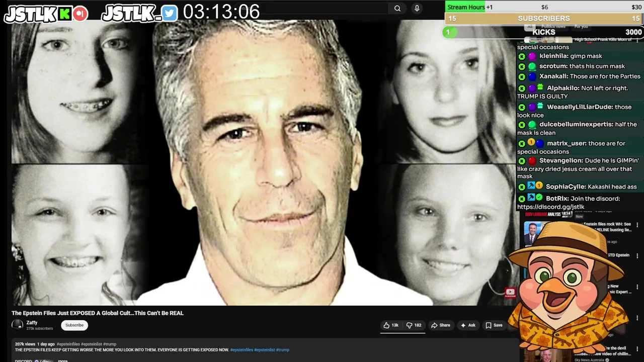Screen dimensions: 644x362
Task: Like the video with 13k thumbs-up
Action: click(390, 325)
